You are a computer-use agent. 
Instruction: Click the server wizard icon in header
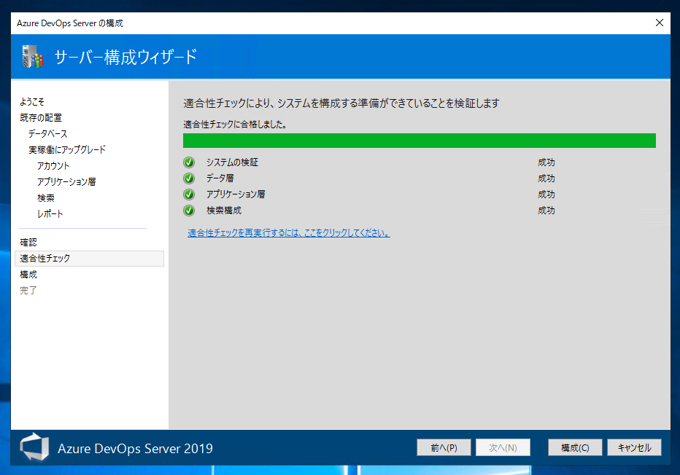tap(33, 56)
